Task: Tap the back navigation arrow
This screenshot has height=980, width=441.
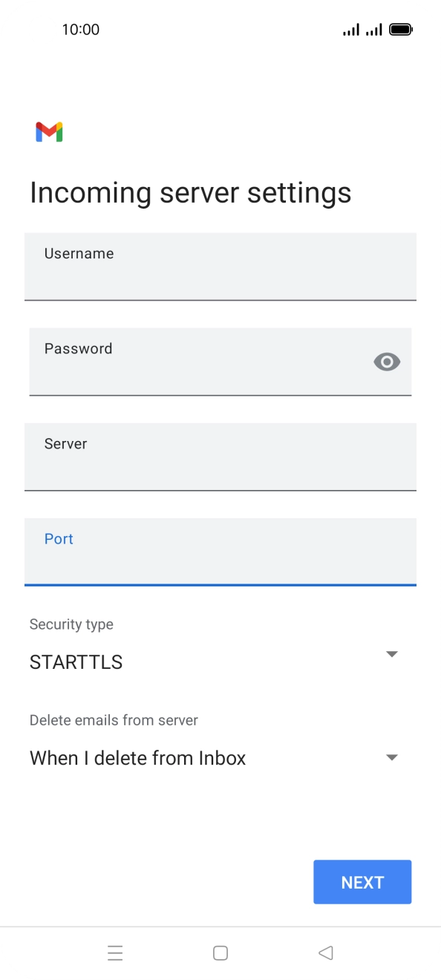Action: 325,953
